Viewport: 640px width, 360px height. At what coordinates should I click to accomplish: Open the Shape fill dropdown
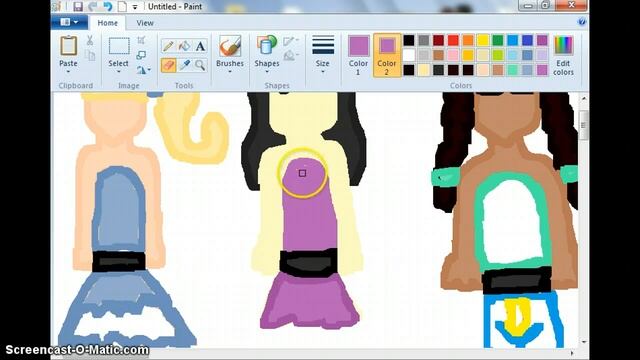[x=291, y=56]
